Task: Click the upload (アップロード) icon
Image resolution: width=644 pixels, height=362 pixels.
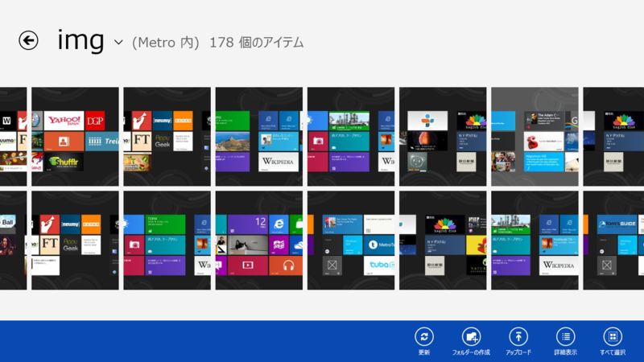Action: tap(518, 337)
